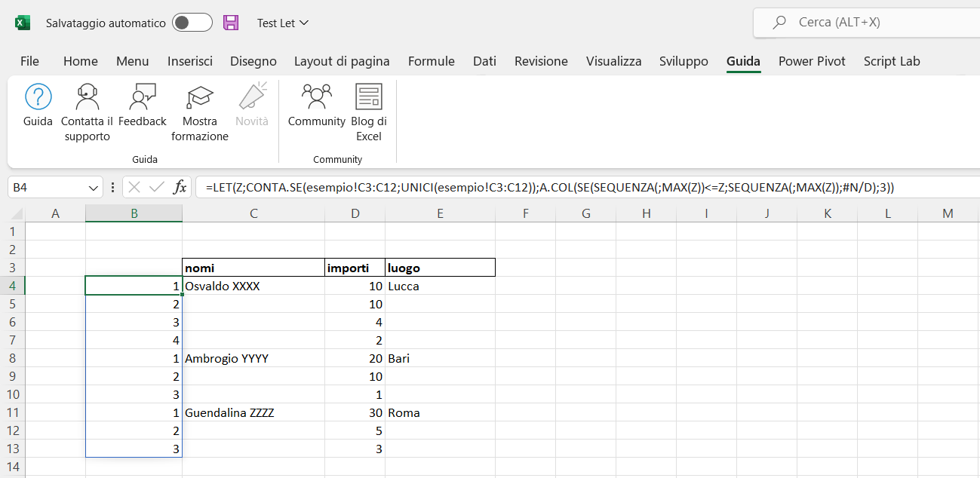Select row 4 header
Image resolution: width=980 pixels, height=478 pixels.
[12, 286]
